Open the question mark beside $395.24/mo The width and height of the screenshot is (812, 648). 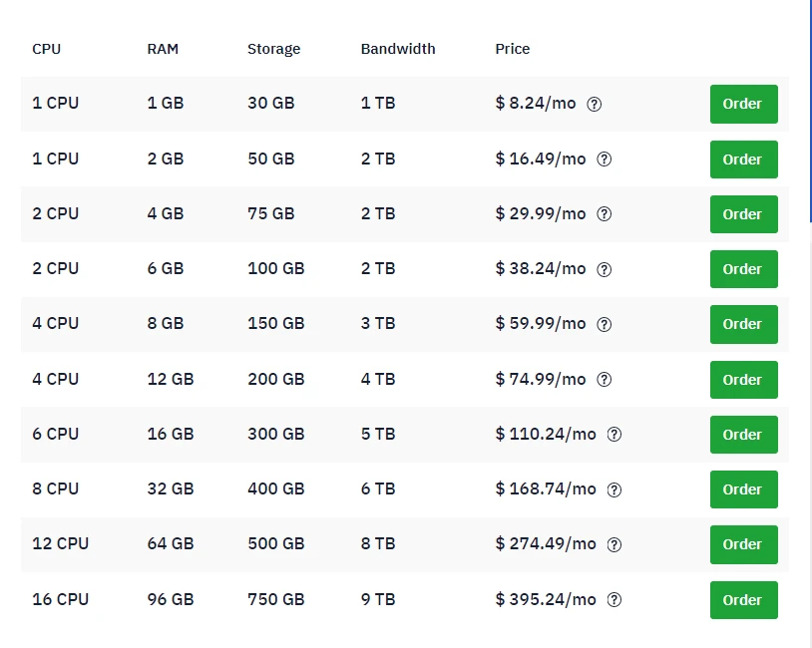coord(613,599)
